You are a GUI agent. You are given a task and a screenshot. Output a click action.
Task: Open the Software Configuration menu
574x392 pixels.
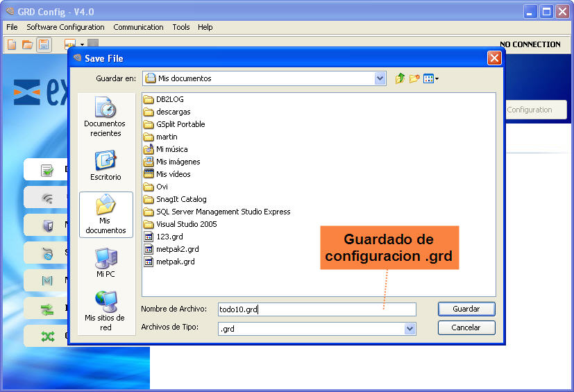[65, 27]
